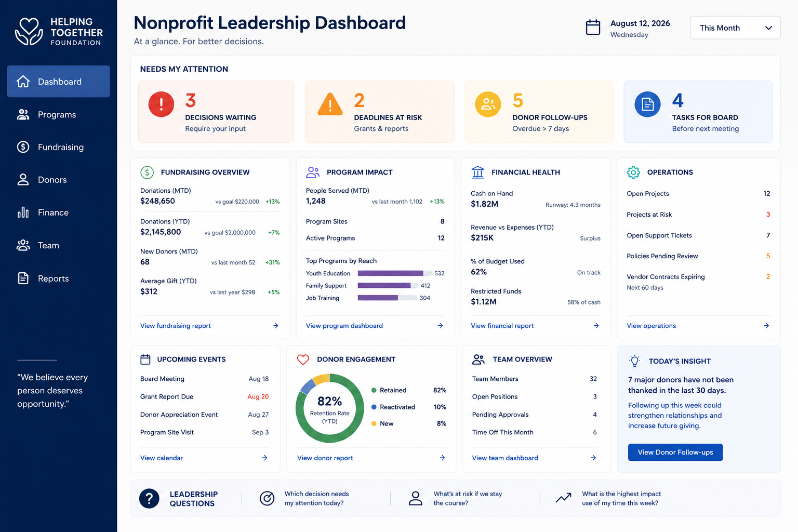Click the person icon beside risk question
The image size is (798, 532).
[415, 498]
